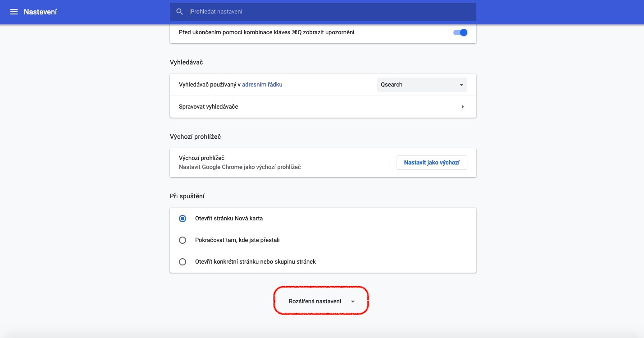
Task: Click the magnifying glass search icon
Action: point(179,11)
